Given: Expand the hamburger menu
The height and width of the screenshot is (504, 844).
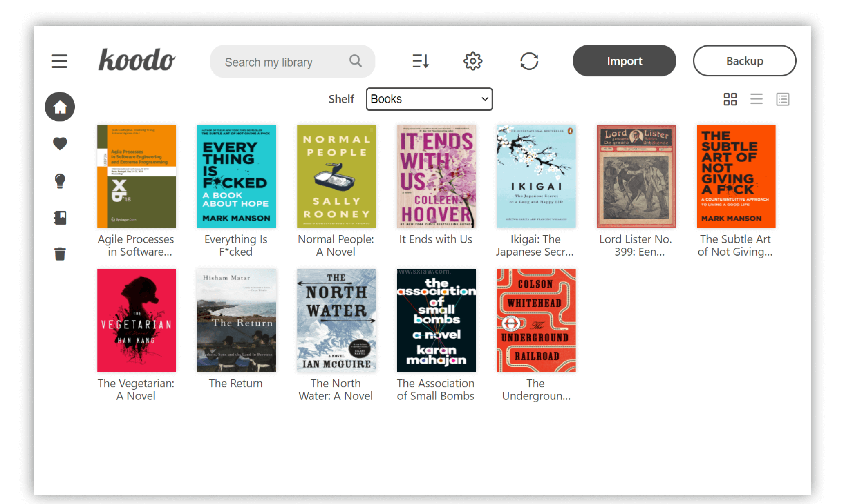Looking at the screenshot, I should pyautogui.click(x=60, y=61).
